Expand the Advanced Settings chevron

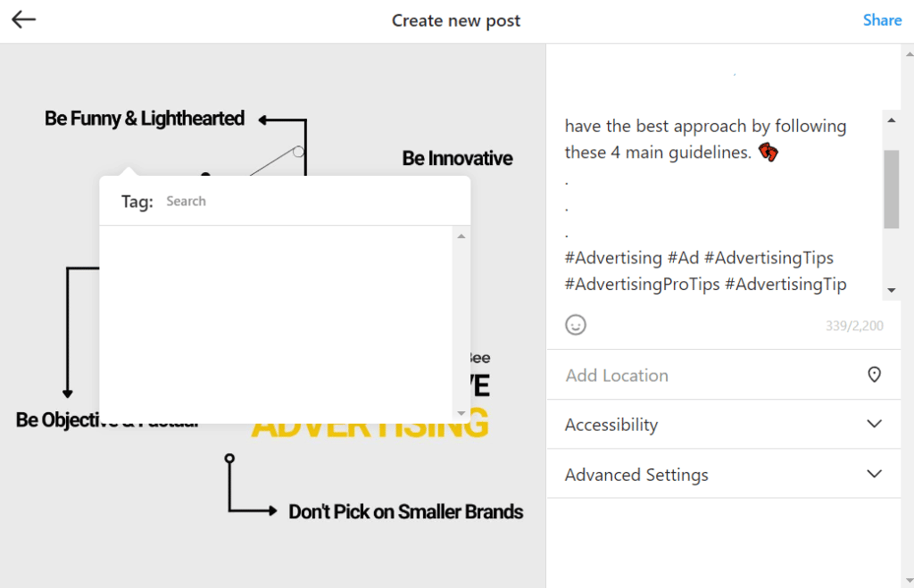click(874, 474)
